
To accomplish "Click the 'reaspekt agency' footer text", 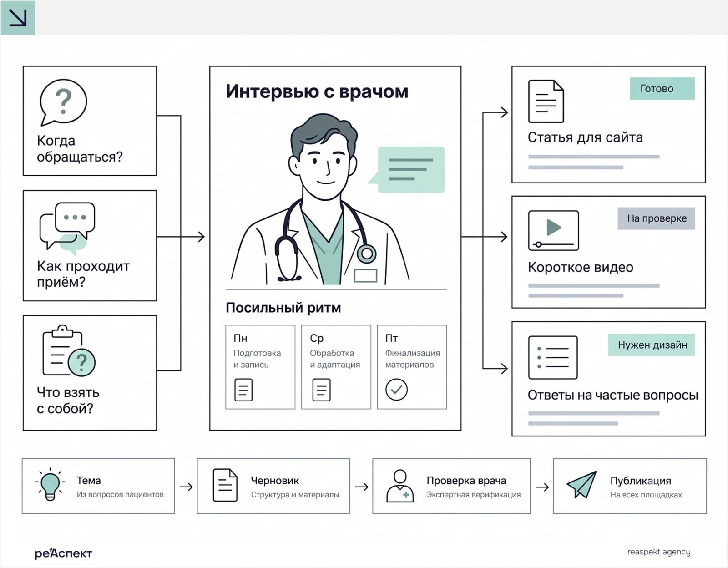I will [659, 552].
